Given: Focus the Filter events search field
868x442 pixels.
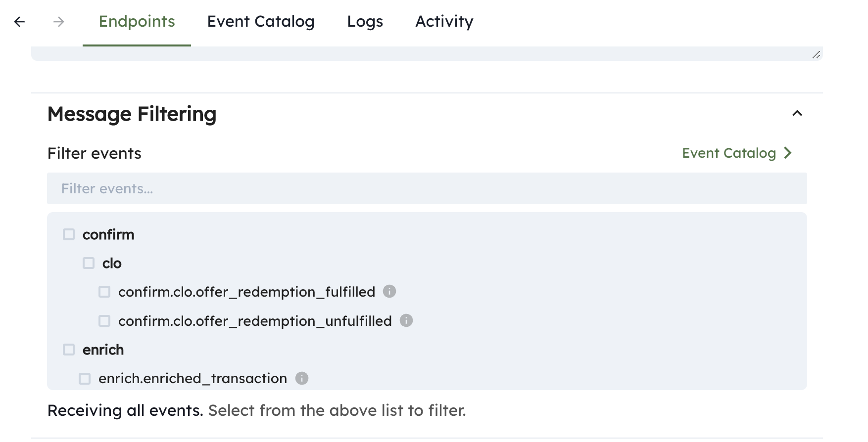Looking at the screenshot, I should click(427, 188).
